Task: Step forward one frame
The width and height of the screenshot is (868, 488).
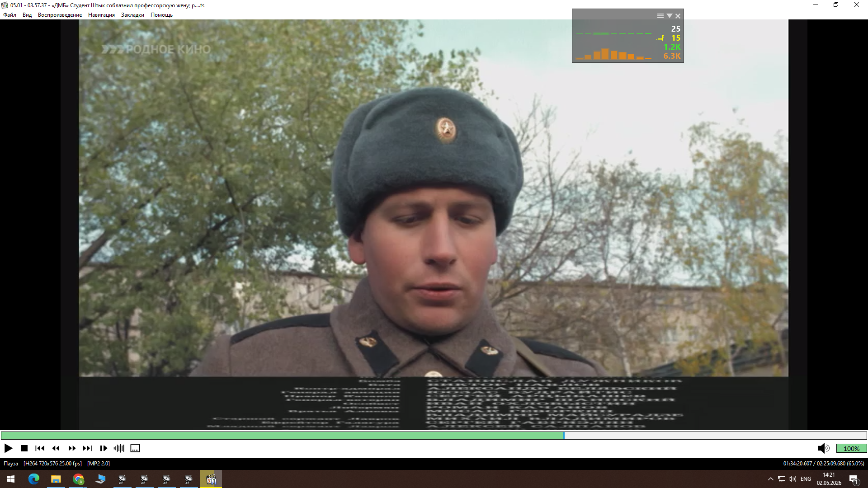Action: pyautogui.click(x=104, y=448)
